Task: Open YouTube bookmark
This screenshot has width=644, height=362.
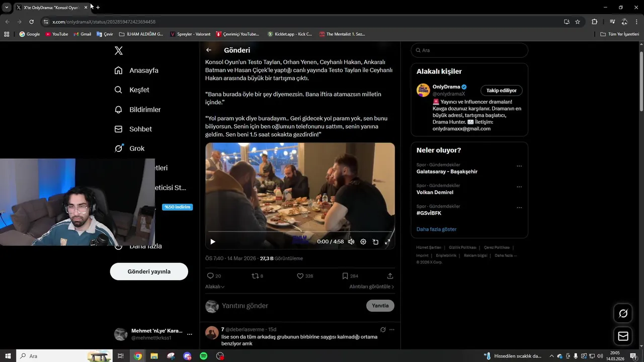Action: (x=56, y=34)
